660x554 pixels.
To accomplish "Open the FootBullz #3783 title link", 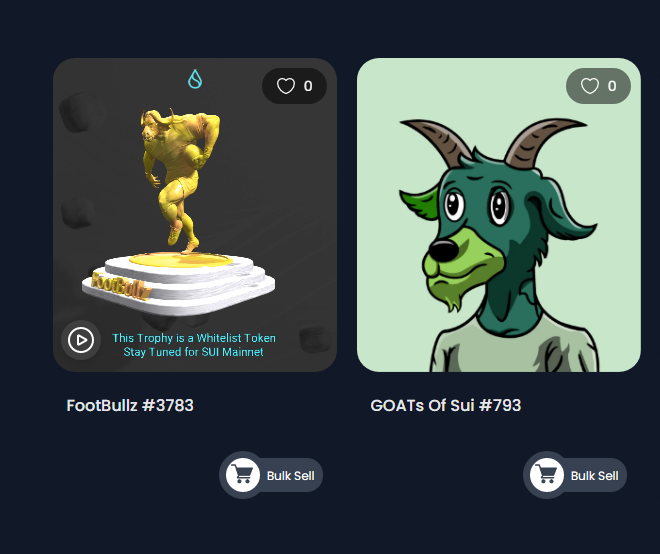I will 130,405.
